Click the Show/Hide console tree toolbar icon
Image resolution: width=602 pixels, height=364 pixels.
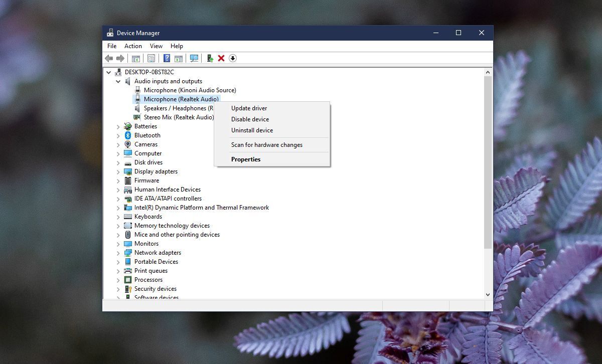click(x=135, y=58)
